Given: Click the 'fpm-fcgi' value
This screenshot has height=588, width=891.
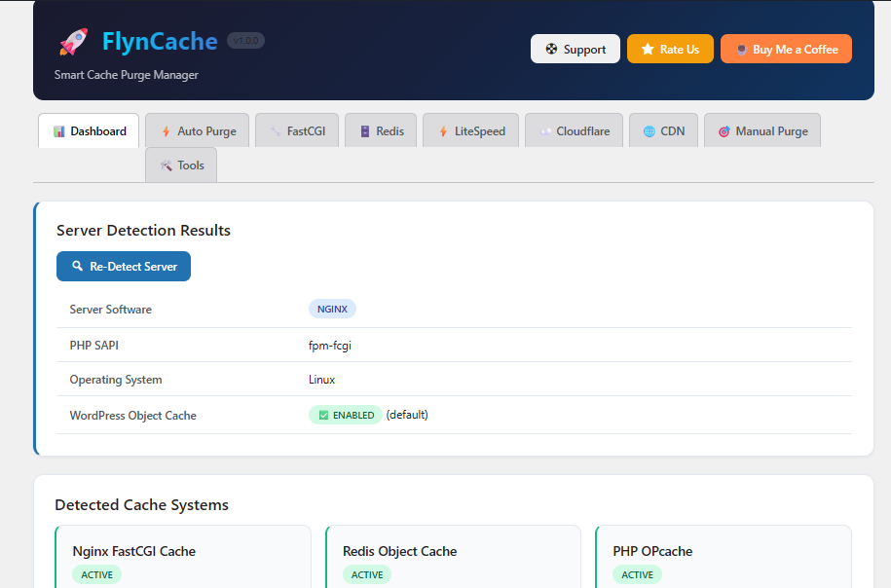Looking at the screenshot, I should [330, 346].
